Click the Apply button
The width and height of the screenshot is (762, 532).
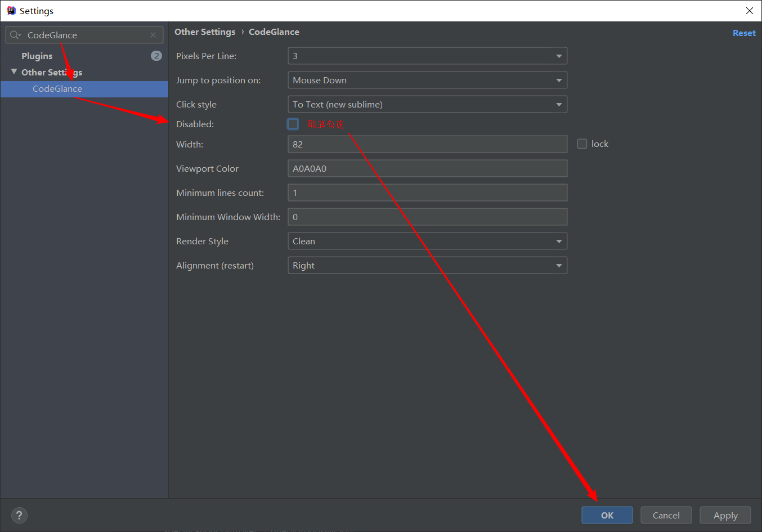[725, 515]
